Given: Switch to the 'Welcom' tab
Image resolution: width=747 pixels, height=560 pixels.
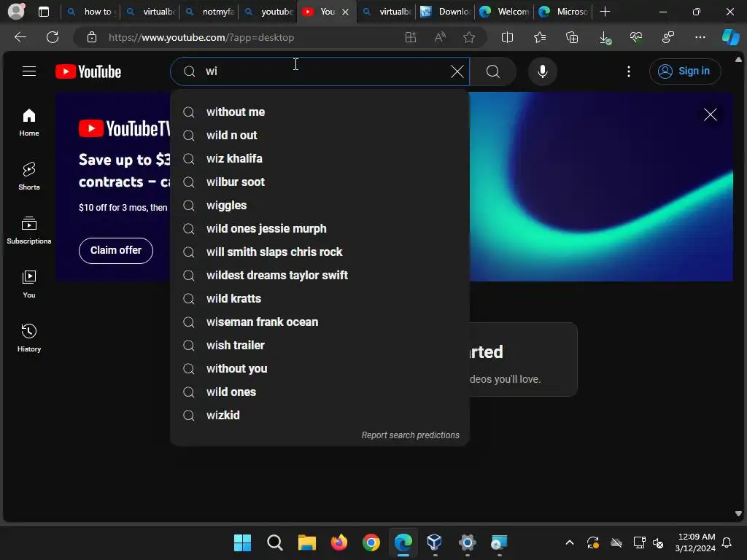Looking at the screenshot, I should click(x=504, y=12).
